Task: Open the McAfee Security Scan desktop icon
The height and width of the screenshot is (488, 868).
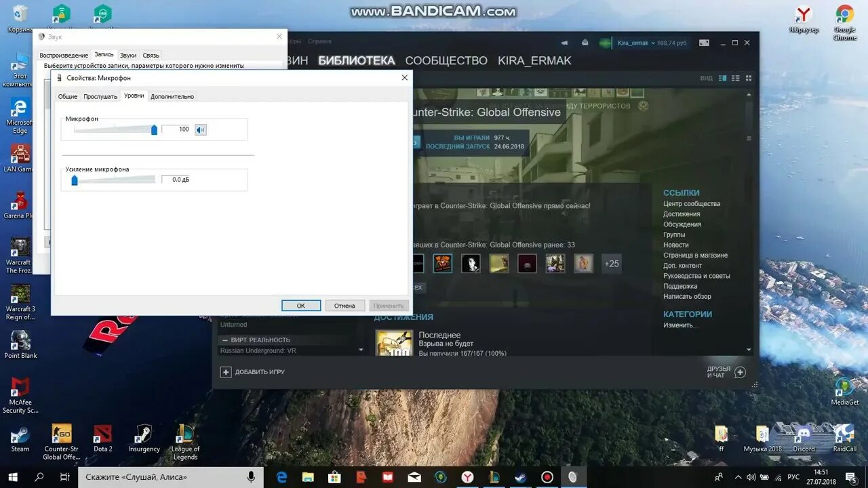Action: click(x=20, y=395)
